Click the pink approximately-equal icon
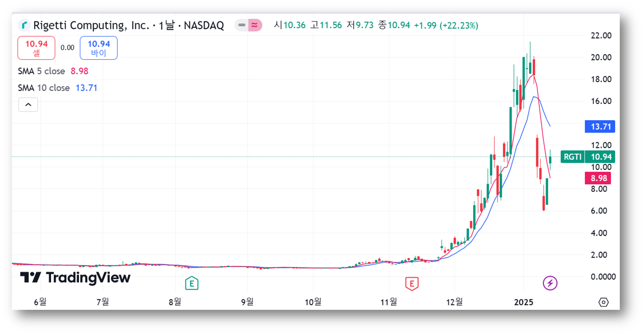This screenshot has width=644, height=334. (255, 25)
